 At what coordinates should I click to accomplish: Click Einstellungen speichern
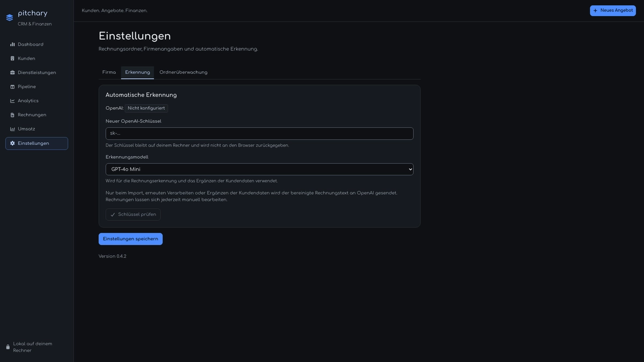pos(130,239)
